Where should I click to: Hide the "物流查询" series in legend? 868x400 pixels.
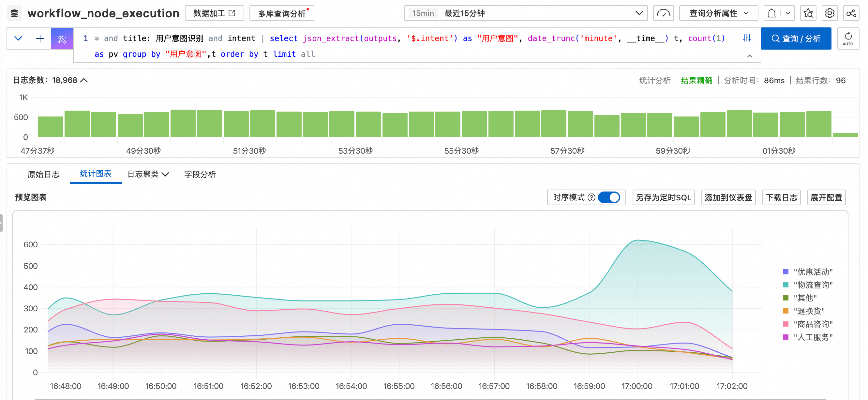coord(813,285)
